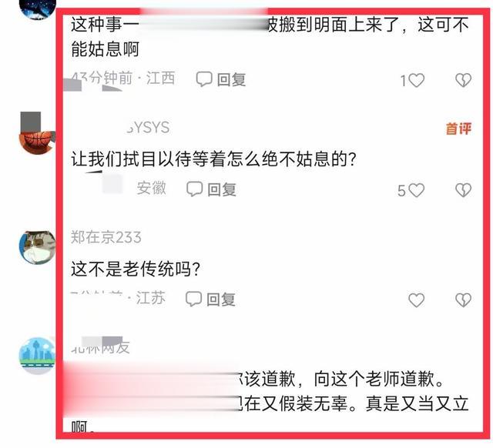This screenshot has width=493, height=448.
Task: Dislike the Jiangxi comment via broken heart
Action: 464,80
